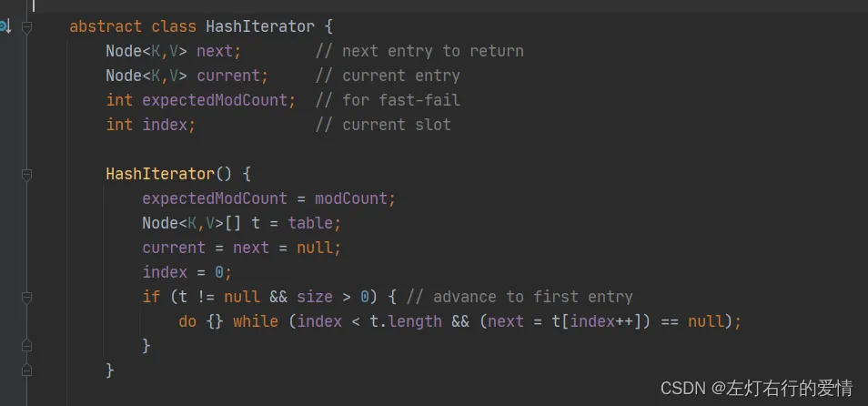Click the modCount variable in the assignment
Screen dimensions: 868x406
(351, 198)
